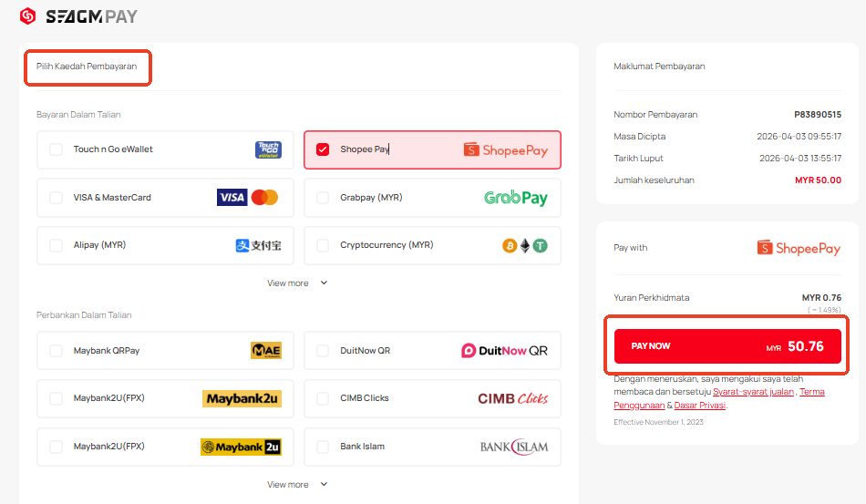
Task: Click the GrabPay logo
Action: (x=515, y=198)
